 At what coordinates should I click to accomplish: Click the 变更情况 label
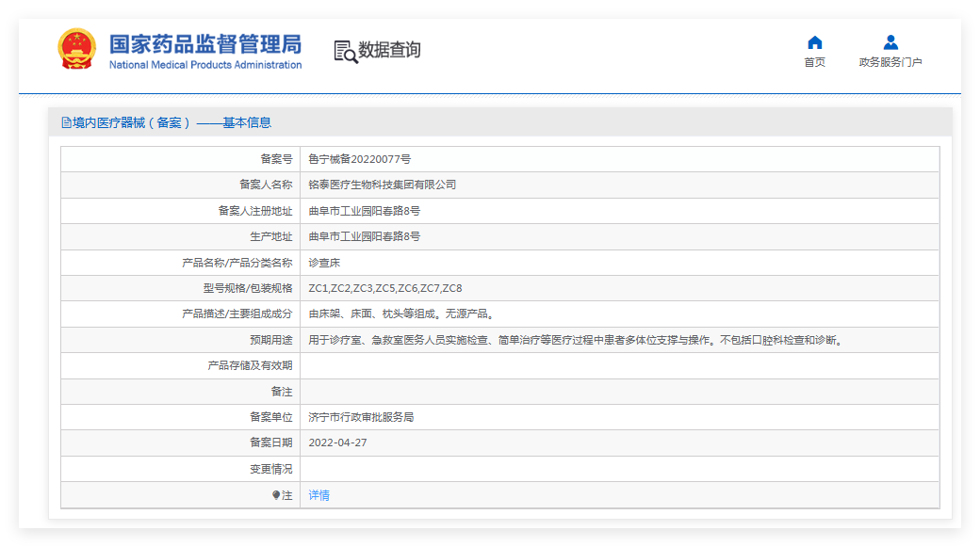[x=271, y=469]
